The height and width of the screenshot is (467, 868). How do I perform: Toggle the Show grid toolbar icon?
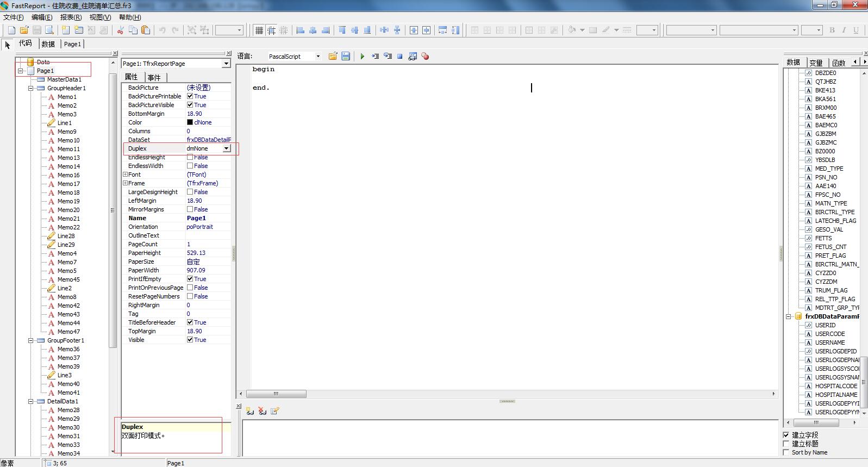[x=259, y=30]
